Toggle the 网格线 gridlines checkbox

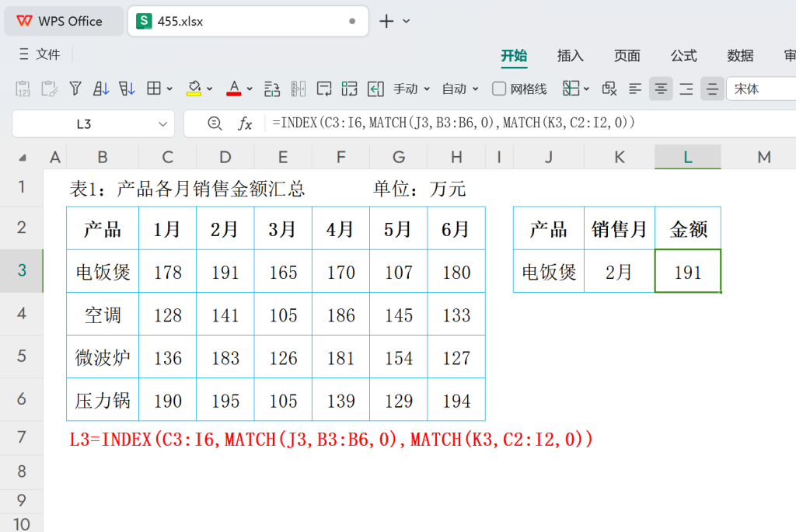point(499,89)
